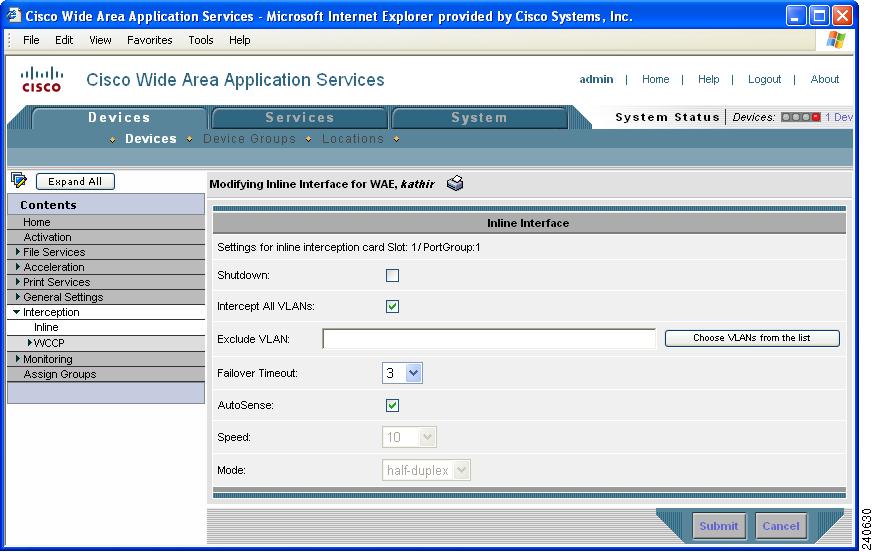This screenshot has width=874, height=552.
Task: Click the 1 Dev status link
Action: (x=839, y=117)
